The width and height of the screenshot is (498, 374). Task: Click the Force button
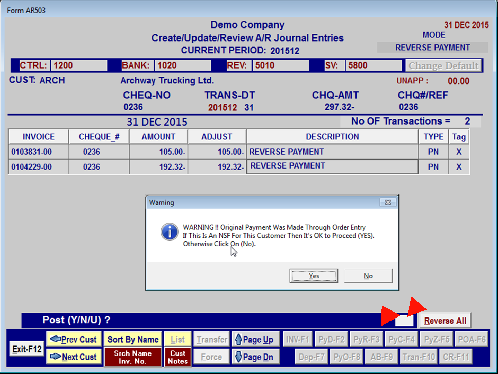pyautogui.click(x=211, y=357)
